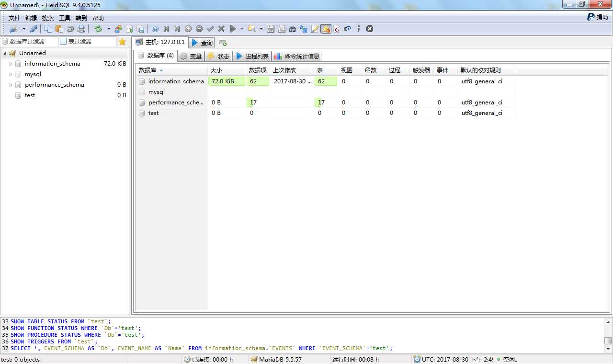Open the 进程列表 tab
The width and height of the screenshot is (613, 364).
[x=252, y=56]
